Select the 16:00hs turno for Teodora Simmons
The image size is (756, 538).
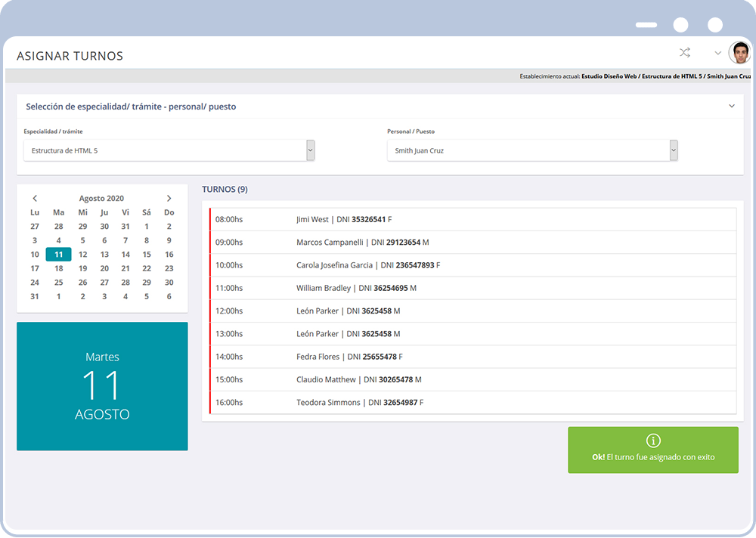click(469, 403)
